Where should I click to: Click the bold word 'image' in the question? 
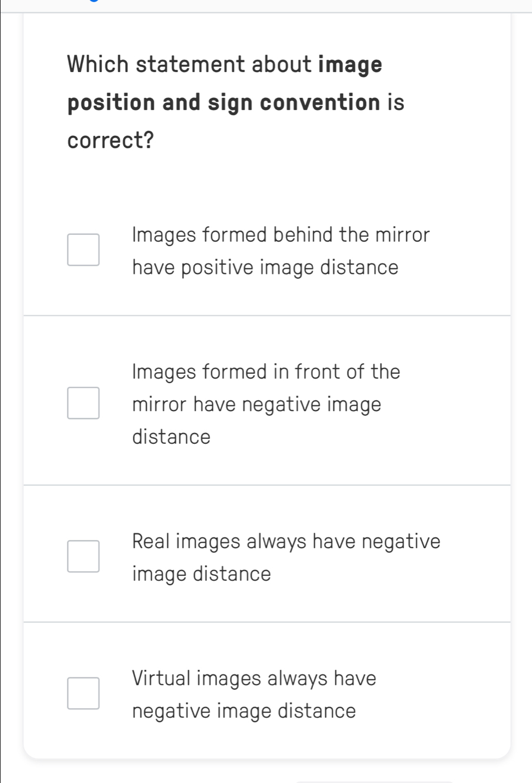pos(350,65)
